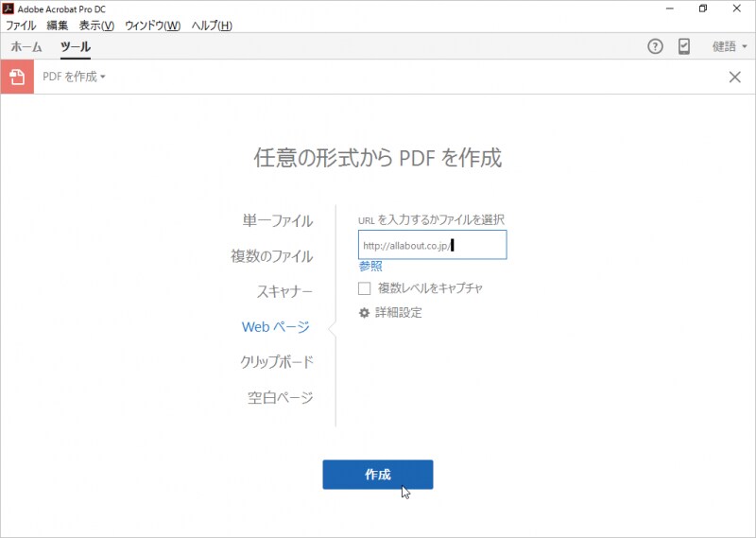Choose the 複数のファイル option
Screen dimensions: 756x538
(272, 255)
